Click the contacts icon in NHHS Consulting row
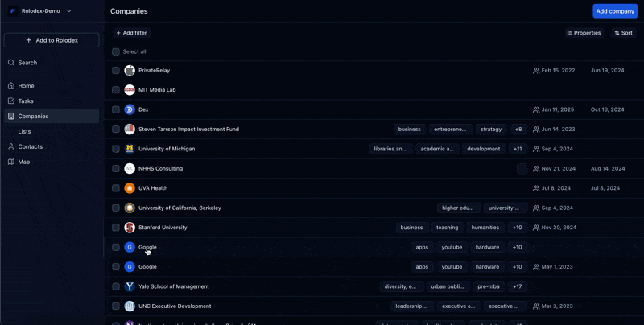 click(x=536, y=169)
